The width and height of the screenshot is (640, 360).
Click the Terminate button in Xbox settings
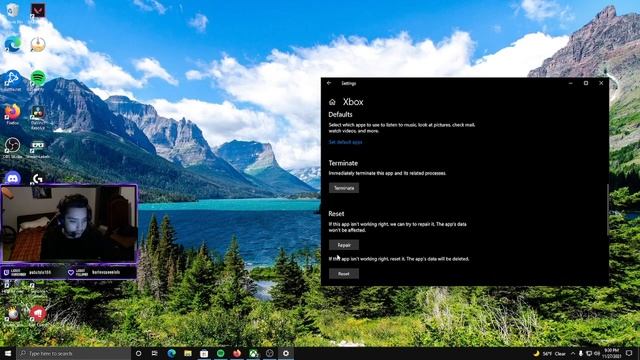344,188
